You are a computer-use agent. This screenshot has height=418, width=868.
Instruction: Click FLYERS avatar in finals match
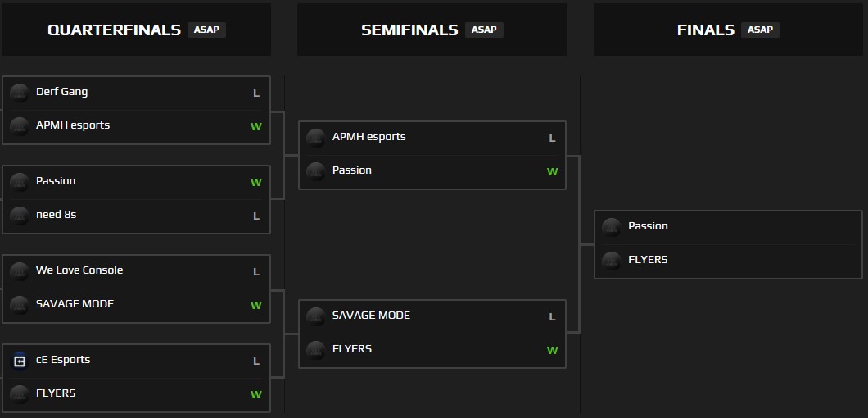pyautogui.click(x=611, y=261)
